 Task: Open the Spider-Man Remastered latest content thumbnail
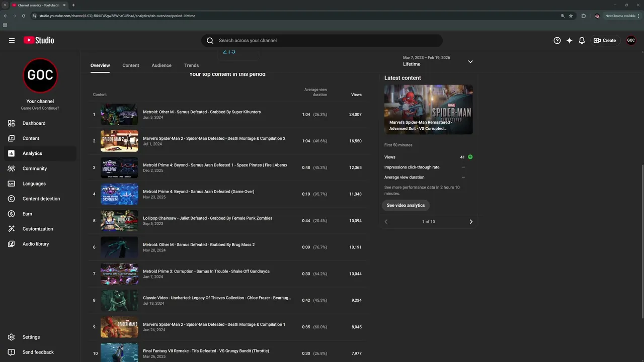pos(429,110)
